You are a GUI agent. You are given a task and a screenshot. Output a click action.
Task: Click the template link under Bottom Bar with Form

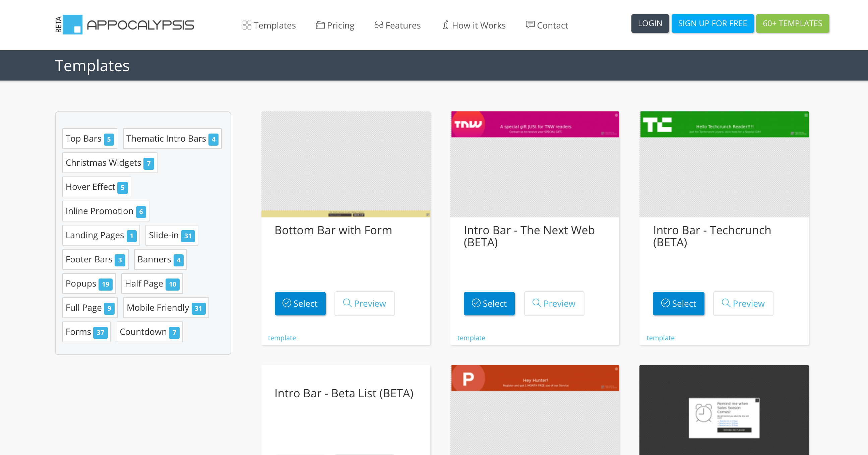tap(282, 338)
